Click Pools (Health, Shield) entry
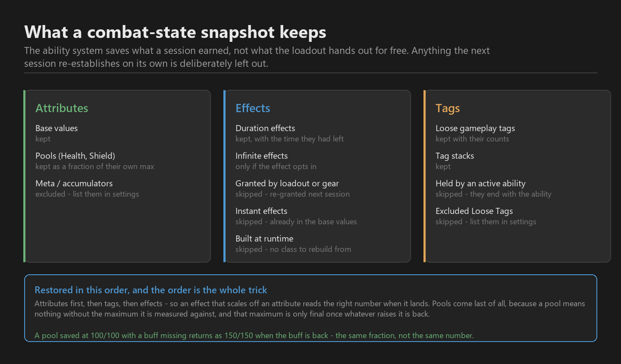Screen dimensions: 621x364 point(75,156)
